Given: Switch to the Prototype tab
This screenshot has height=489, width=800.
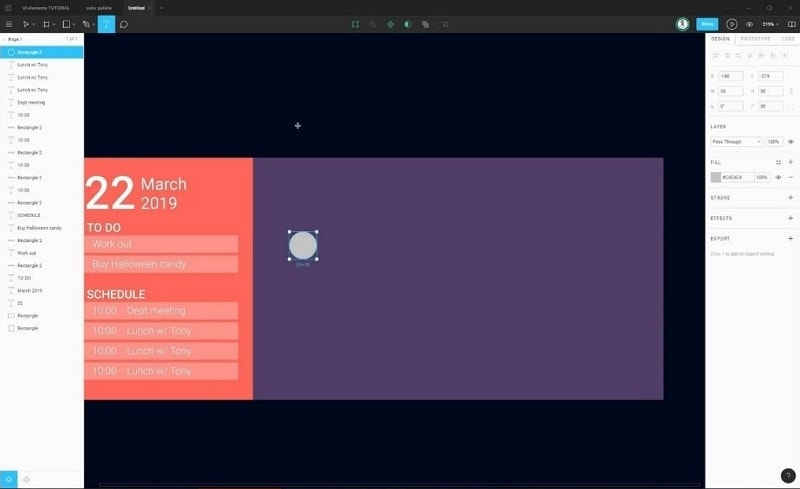Looking at the screenshot, I should tap(755, 39).
